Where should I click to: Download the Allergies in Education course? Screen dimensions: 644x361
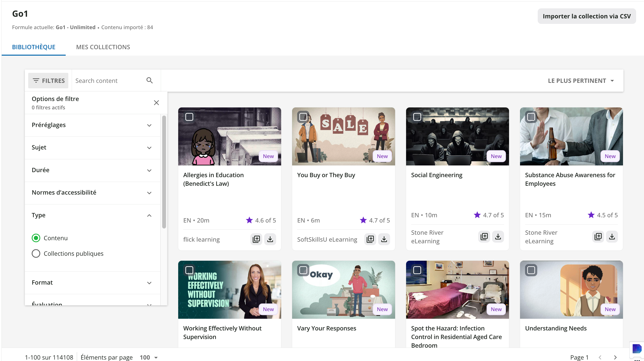pos(270,239)
